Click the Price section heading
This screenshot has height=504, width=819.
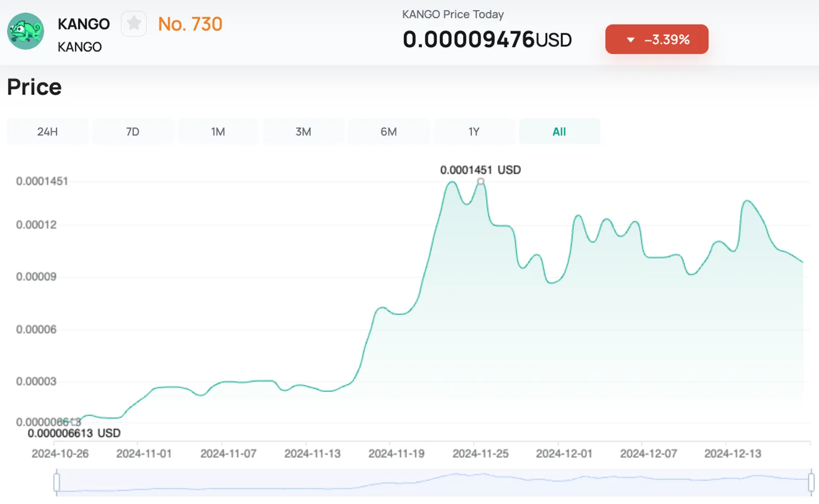34,87
